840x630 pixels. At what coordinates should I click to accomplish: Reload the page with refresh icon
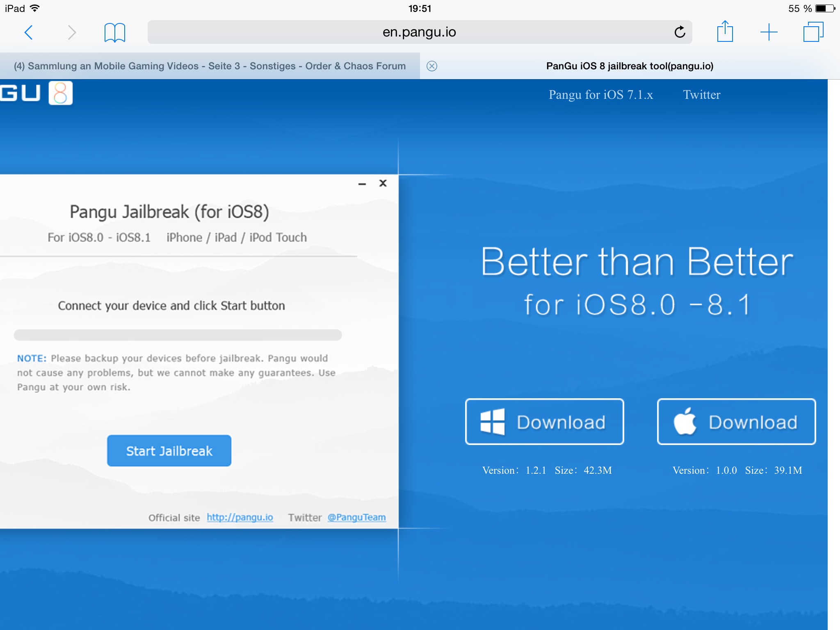click(x=680, y=32)
